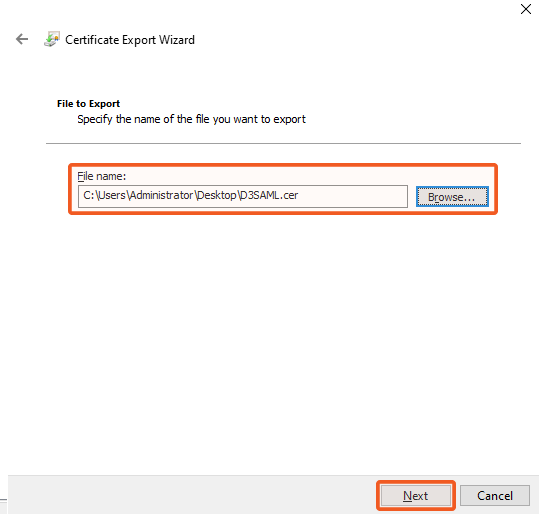Open the Browse... file dialog
The height and width of the screenshot is (514, 539).
(x=452, y=197)
